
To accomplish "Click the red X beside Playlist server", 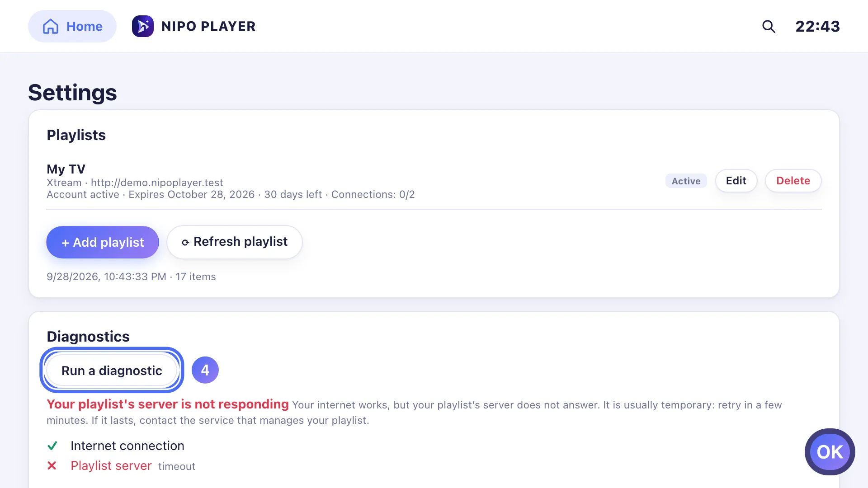I will click(x=52, y=465).
